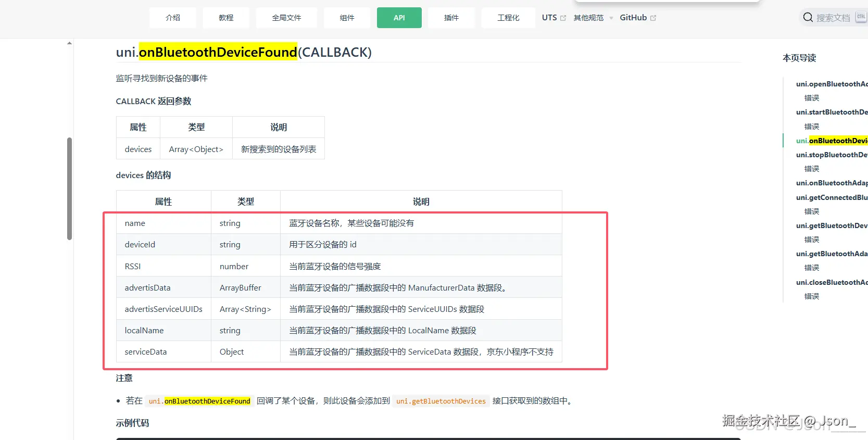The image size is (868, 440).
Task: Switch to the 组件 tab
Action: (x=347, y=18)
